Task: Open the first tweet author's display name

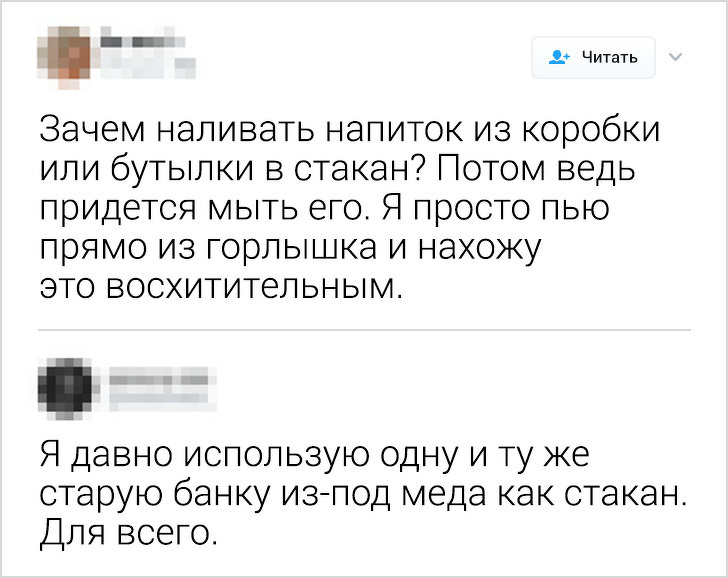Action: (140, 39)
